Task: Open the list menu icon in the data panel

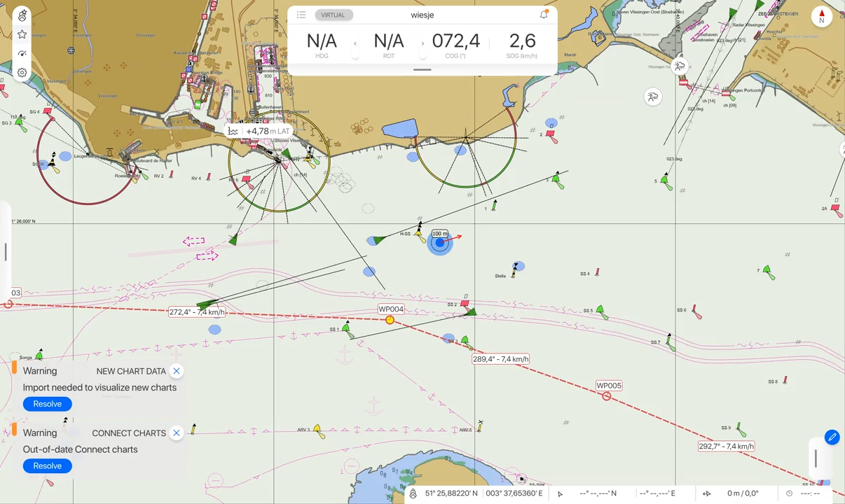Action: coord(301,15)
